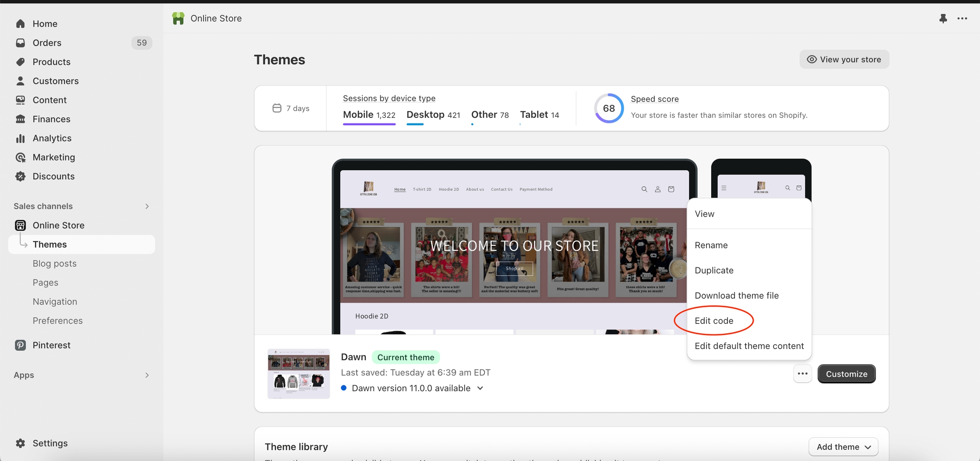The width and height of the screenshot is (980, 461).
Task: Click the Dawn theme thumbnail
Action: pos(299,374)
